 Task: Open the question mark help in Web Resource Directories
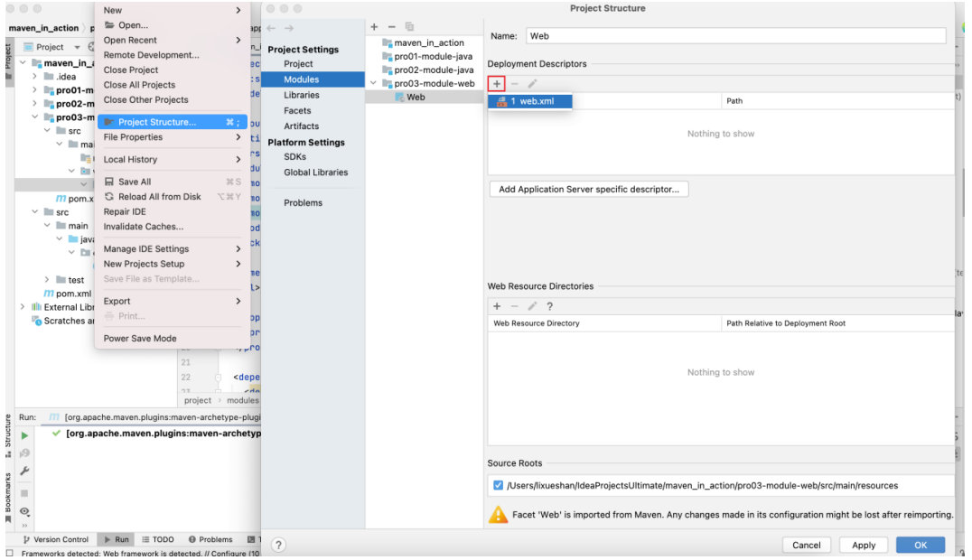[x=549, y=306]
